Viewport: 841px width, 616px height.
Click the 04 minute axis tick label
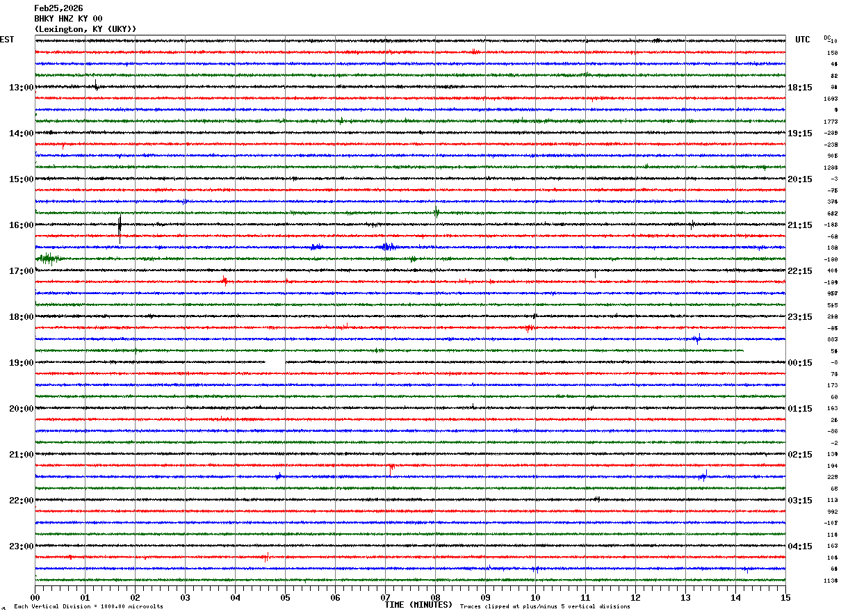(235, 598)
